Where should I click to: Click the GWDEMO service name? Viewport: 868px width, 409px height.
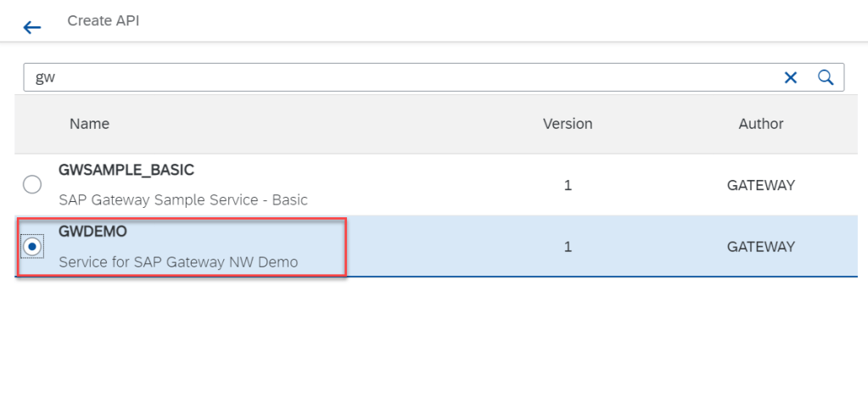(x=93, y=232)
